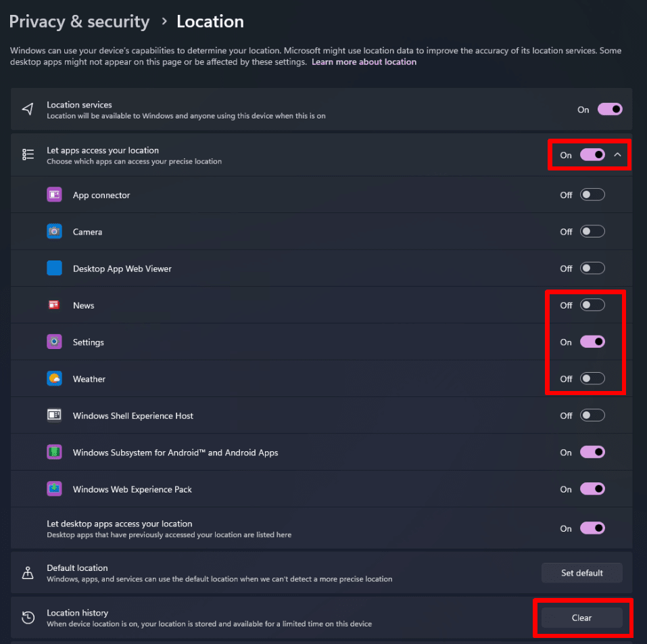Screen dimensions: 647x644
Task: Click the Windows Web Experience Pack icon
Action: pos(54,489)
